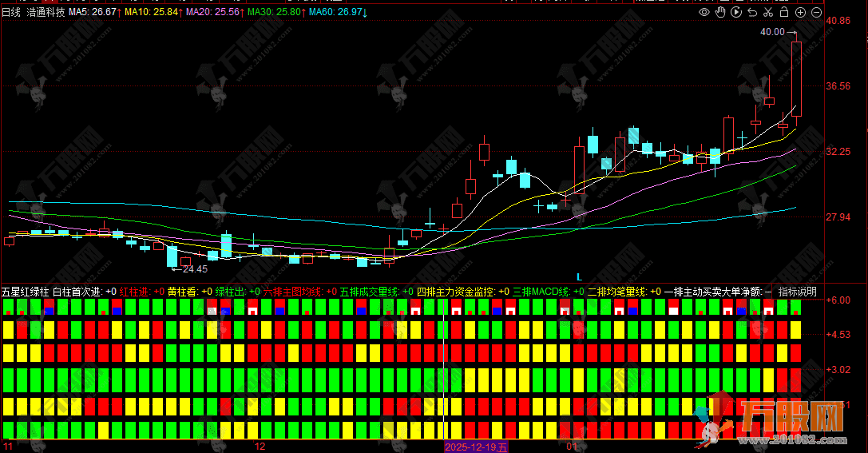Click the 浩通科技 stock name
The image size is (868, 453).
point(46,13)
